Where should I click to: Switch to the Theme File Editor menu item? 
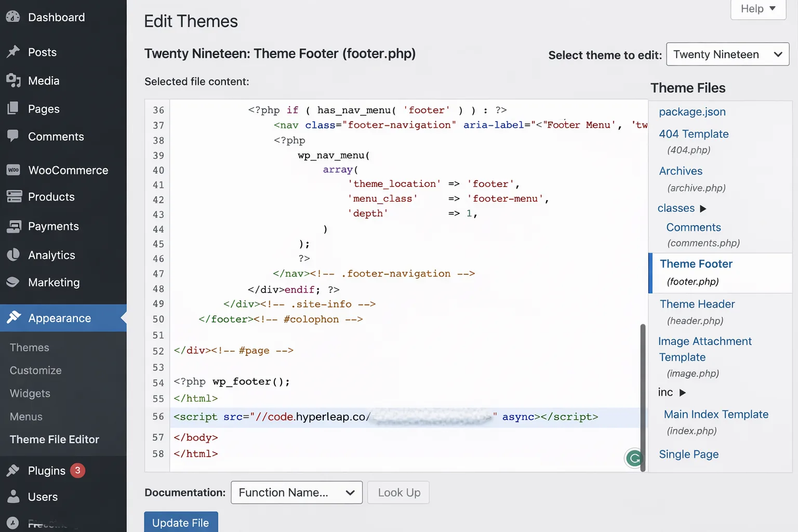[x=54, y=439]
